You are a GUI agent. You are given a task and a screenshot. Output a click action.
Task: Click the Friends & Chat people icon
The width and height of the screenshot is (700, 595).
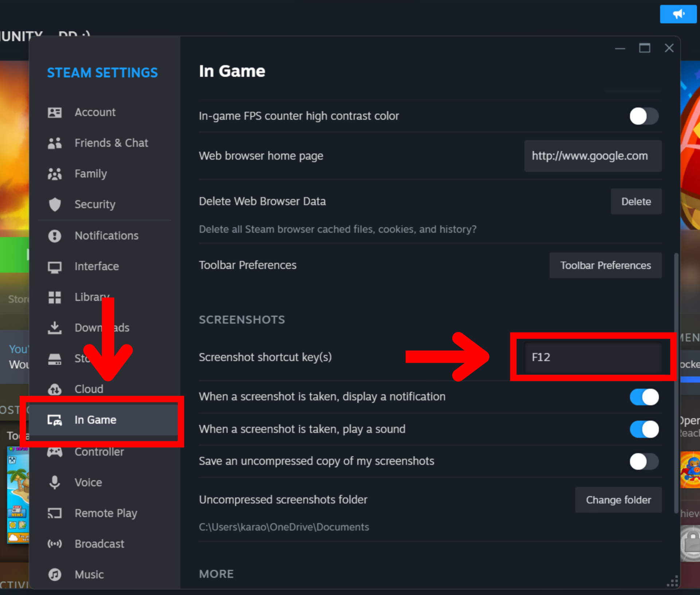[55, 143]
